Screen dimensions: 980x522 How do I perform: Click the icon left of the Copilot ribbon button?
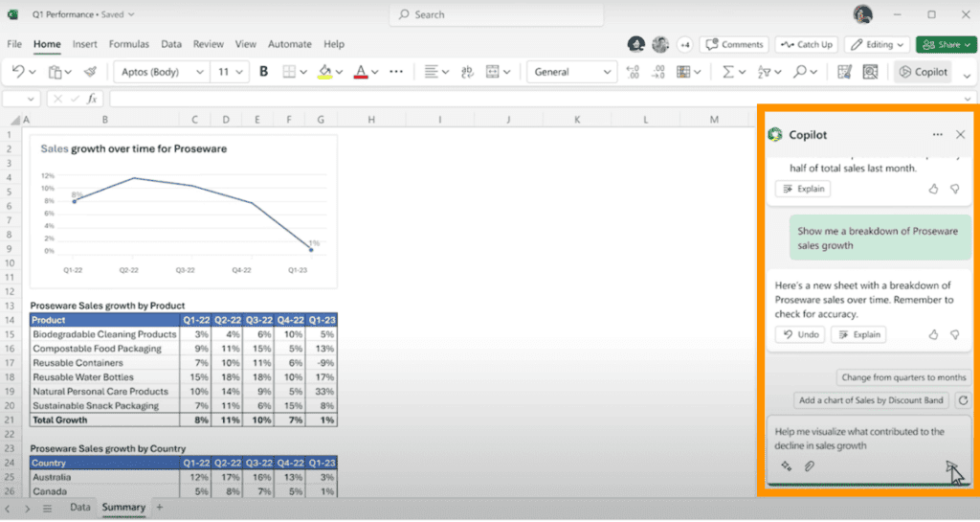[x=870, y=72]
